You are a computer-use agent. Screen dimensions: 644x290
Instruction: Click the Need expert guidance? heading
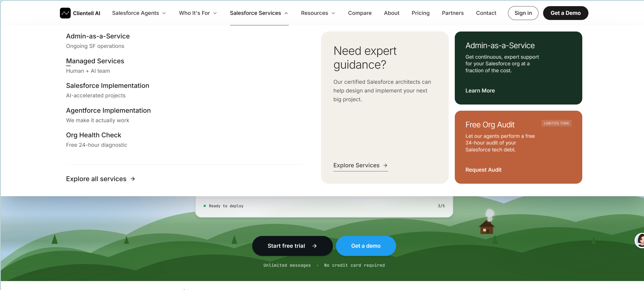365,58
